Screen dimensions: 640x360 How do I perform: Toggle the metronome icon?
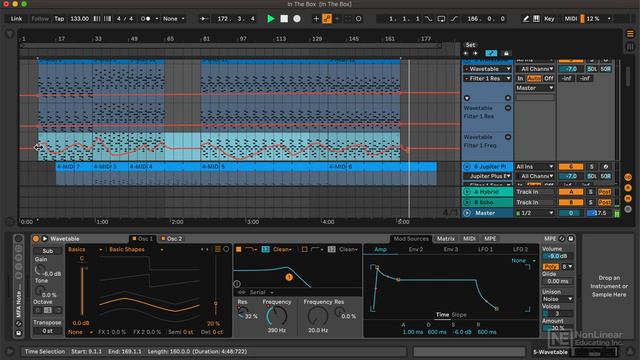pos(145,19)
